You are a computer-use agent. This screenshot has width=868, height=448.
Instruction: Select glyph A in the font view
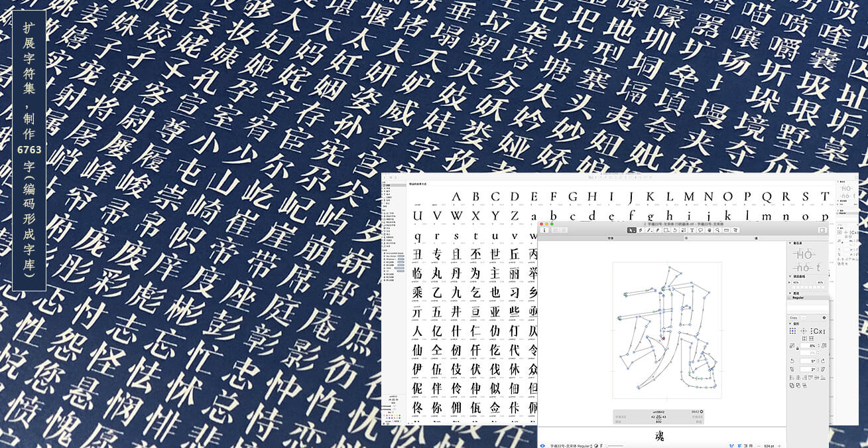(x=456, y=196)
